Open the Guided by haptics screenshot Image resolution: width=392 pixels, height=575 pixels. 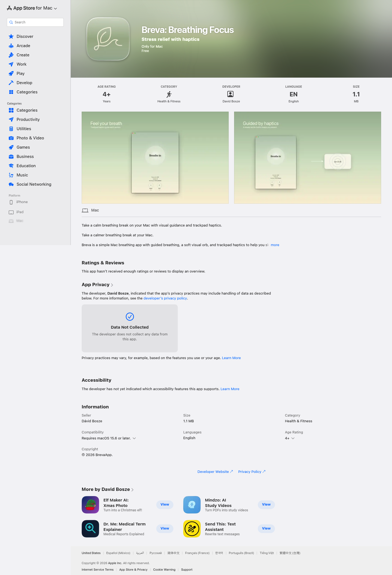point(308,158)
